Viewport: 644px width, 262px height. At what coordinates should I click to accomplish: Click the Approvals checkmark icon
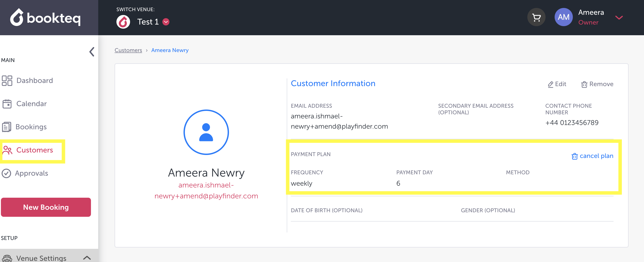pyautogui.click(x=6, y=173)
